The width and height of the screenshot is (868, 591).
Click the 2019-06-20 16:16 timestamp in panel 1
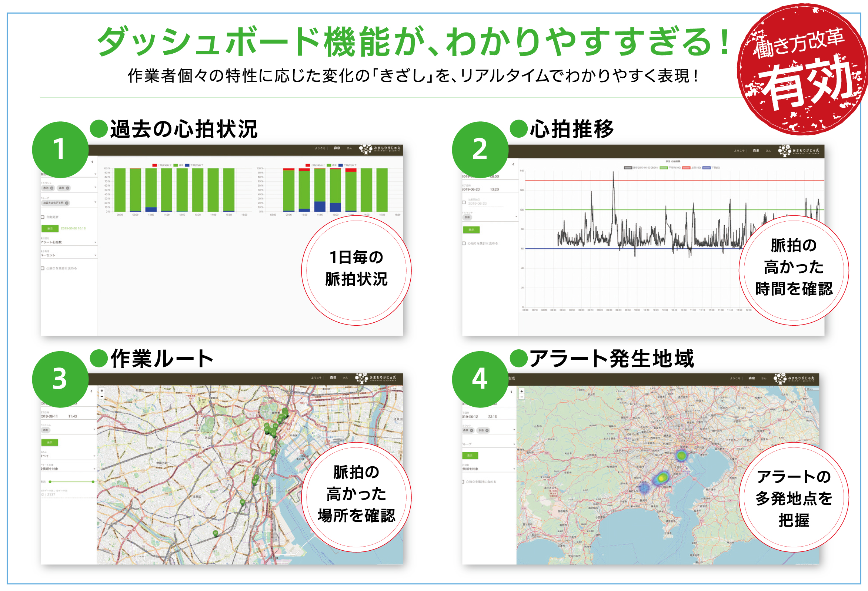pyautogui.click(x=73, y=228)
